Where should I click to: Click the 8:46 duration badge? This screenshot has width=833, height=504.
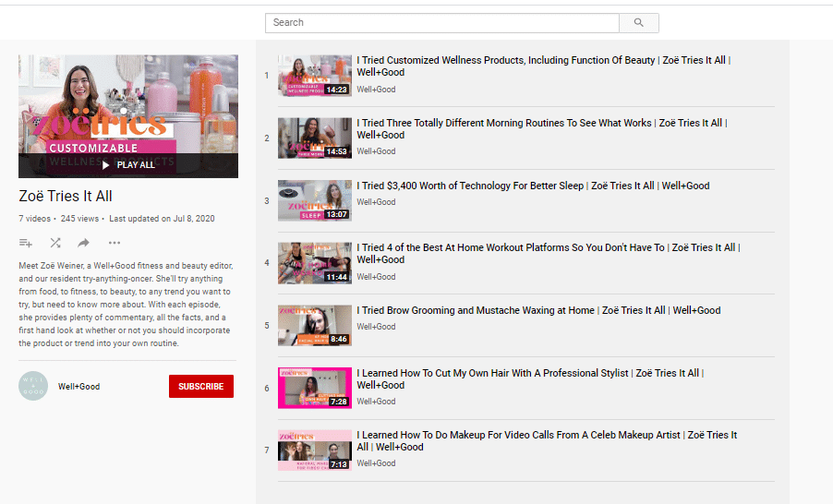click(339, 340)
